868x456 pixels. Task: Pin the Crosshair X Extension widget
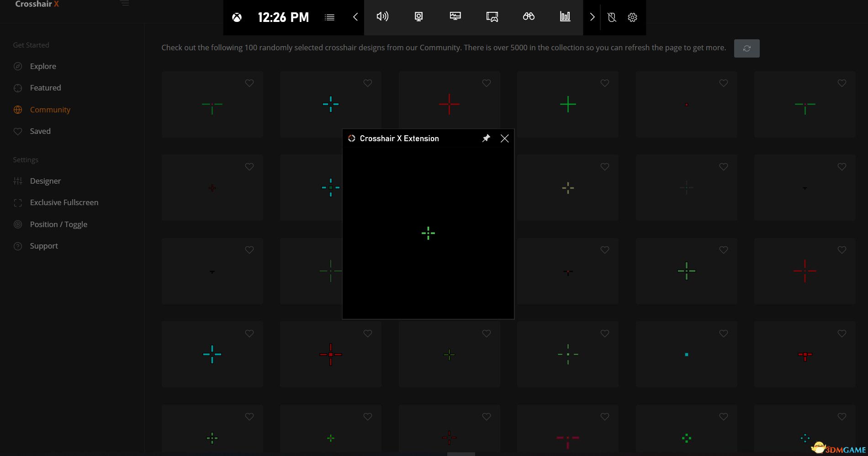pos(486,138)
